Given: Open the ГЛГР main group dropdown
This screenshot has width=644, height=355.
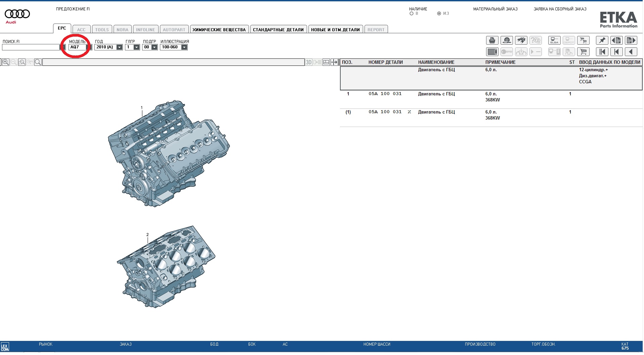Looking at the screenshot, I should [x=136, y=47].
